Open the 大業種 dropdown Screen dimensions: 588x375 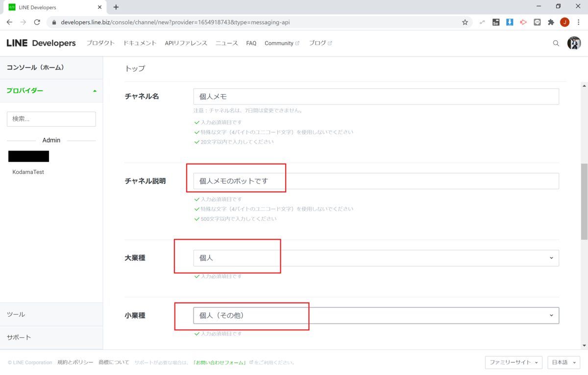click(376, 258)
